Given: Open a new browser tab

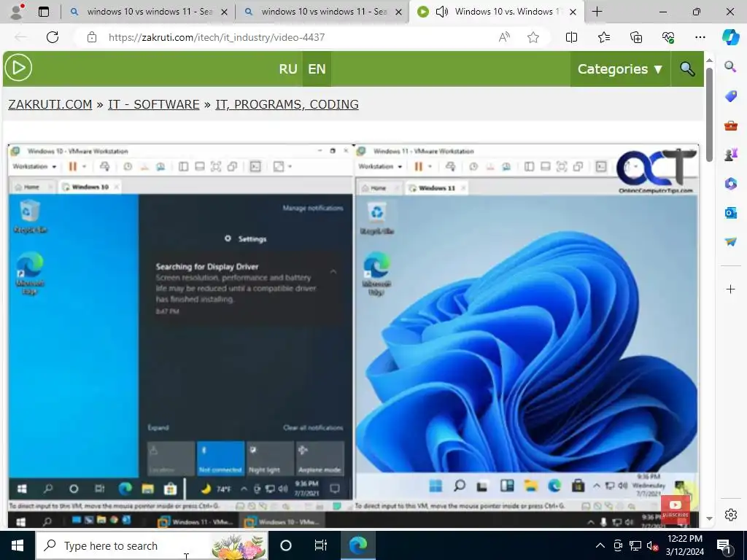Looking at the screenshot, I should click(597, 12).
